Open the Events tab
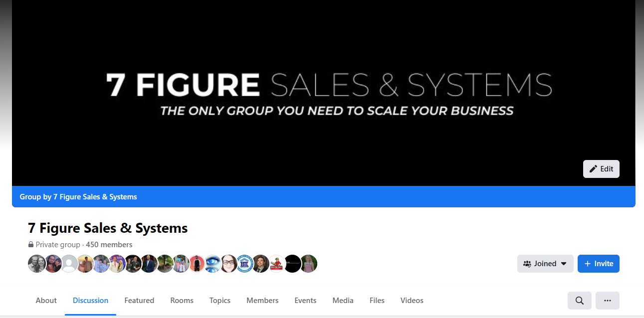This screenshot has width=644, height=318. pos(305,301)
